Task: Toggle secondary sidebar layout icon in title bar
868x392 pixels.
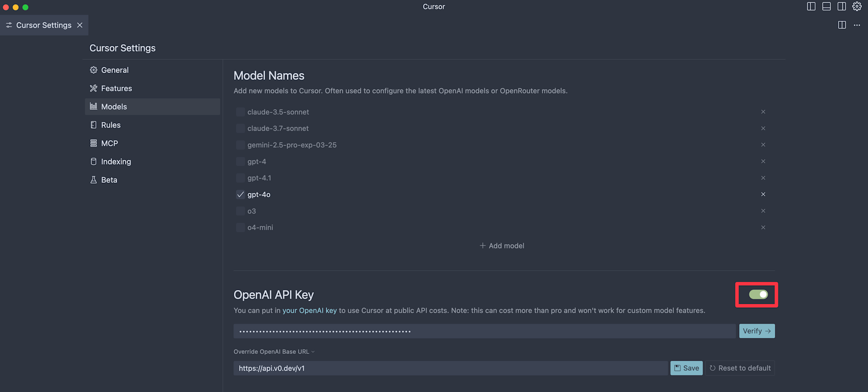Action: pos(842,7)
